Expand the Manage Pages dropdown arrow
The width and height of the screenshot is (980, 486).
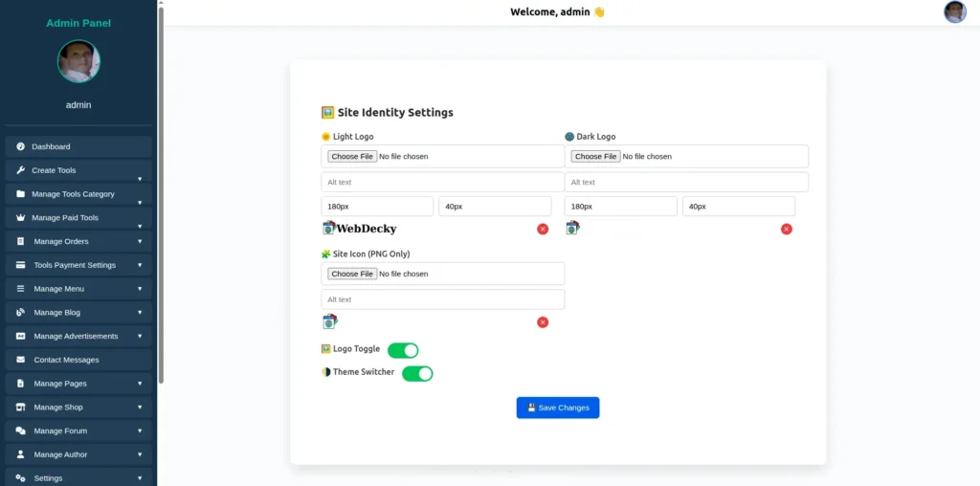point(140,384)
